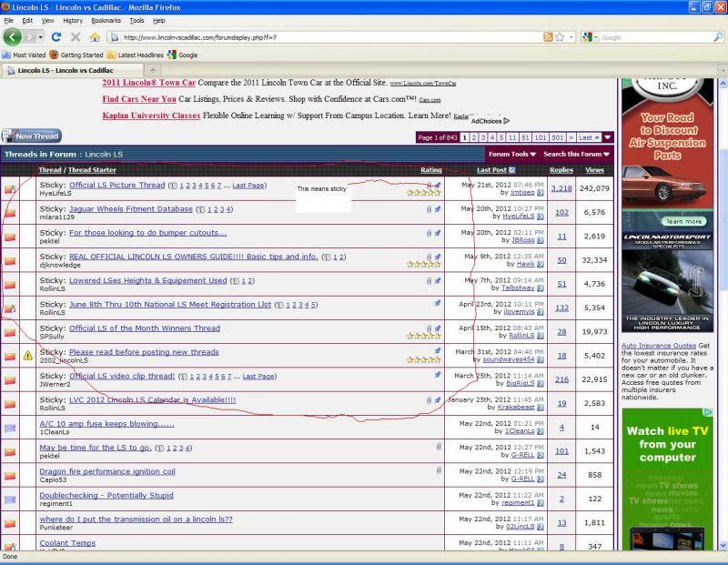Image resolution: width=728 pixels, height=565 pixels.
Task: Sort threads by Views column
Action: [595, 170]
